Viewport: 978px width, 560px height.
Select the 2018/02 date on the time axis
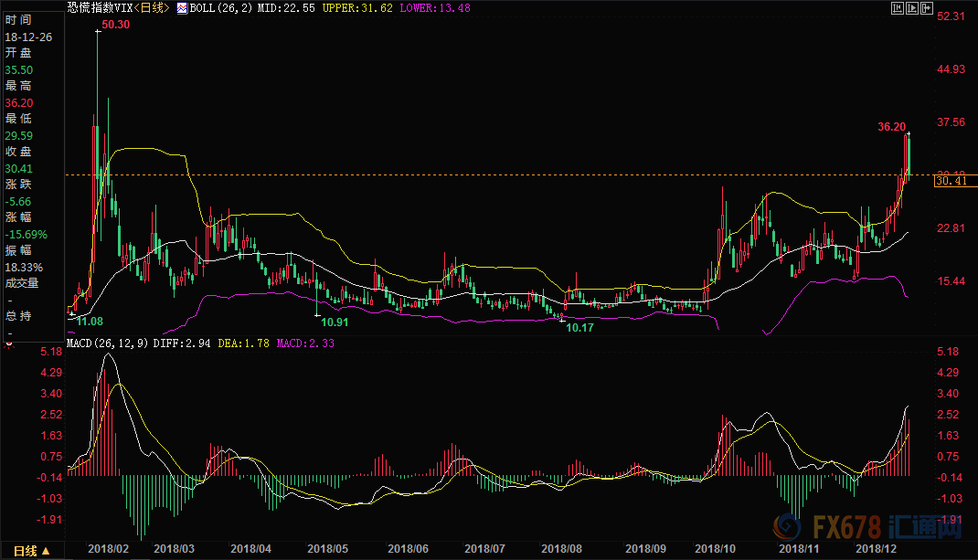coord(106,549)
